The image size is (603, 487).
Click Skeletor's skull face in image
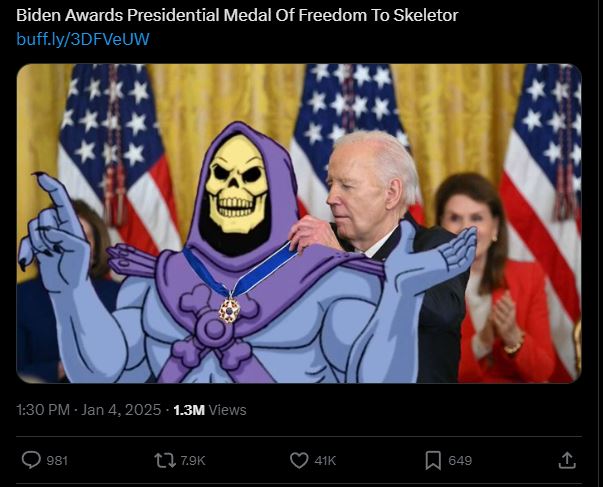pyautogui.click(x=236, y=185)
